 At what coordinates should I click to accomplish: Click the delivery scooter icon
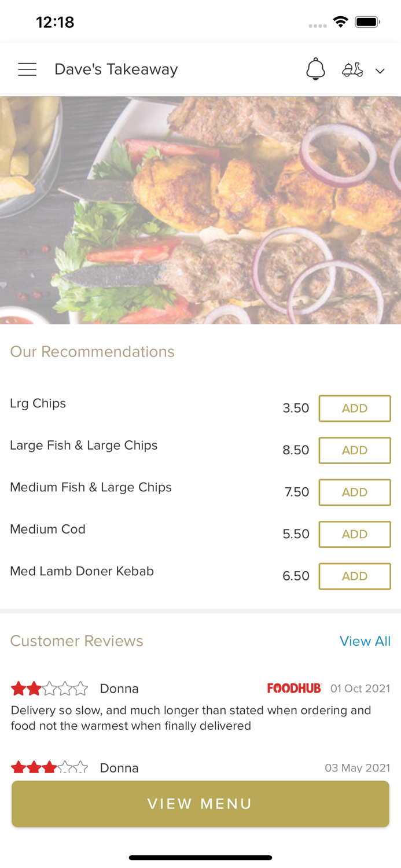(x=352, y=70)
